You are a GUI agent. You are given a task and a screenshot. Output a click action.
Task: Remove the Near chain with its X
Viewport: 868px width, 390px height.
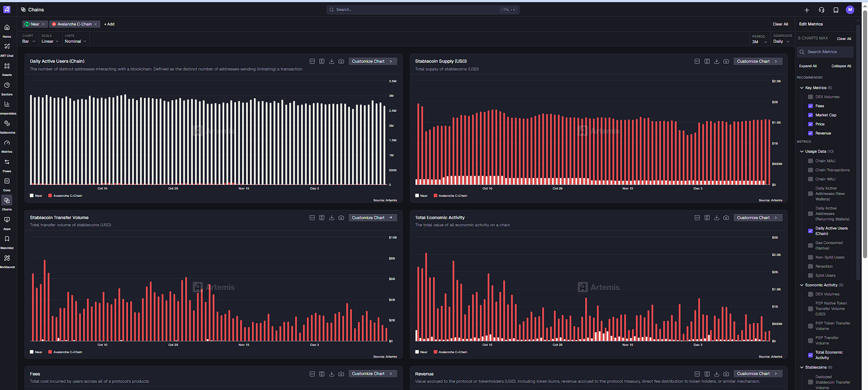pos(44,24)
